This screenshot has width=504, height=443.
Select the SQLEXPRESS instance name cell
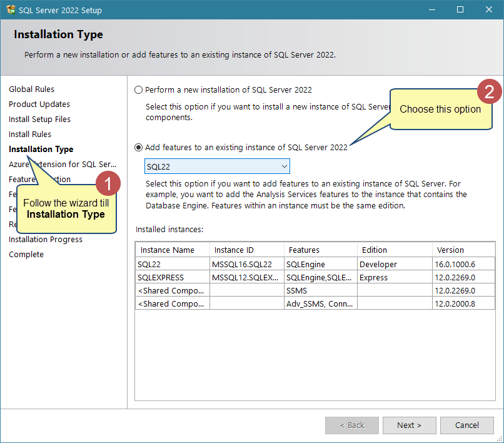pyautogui.click(x=173, y=277)
